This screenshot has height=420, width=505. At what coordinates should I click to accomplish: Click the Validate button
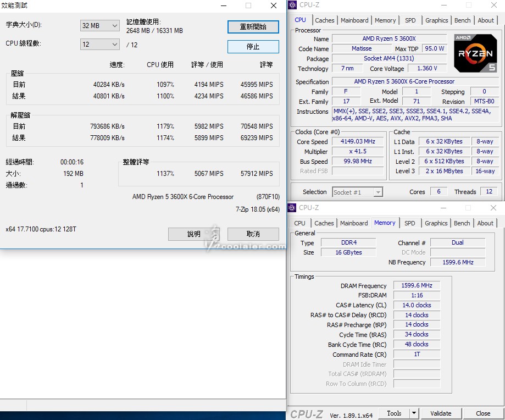[x=441, y=413]
